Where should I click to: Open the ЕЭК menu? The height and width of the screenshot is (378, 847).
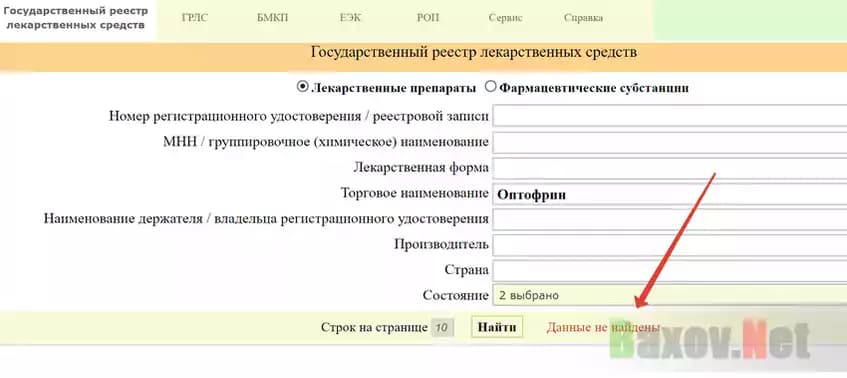pyautogui.click(x=350, y=18)
